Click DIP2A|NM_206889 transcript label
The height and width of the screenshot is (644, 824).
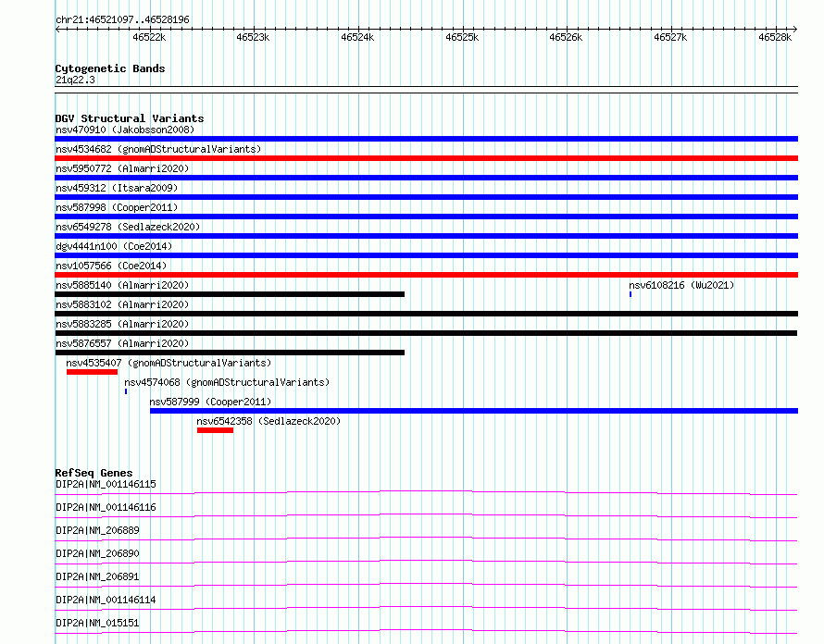coord(97,530)
